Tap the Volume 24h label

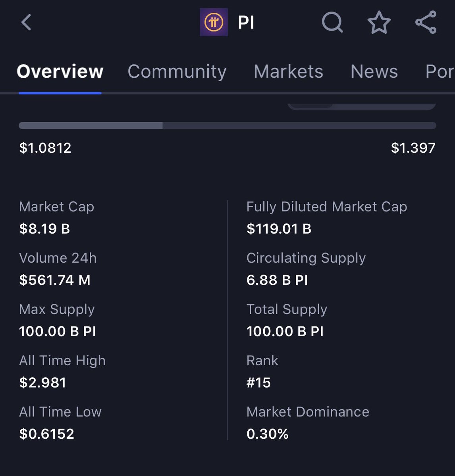pos(58,258)
